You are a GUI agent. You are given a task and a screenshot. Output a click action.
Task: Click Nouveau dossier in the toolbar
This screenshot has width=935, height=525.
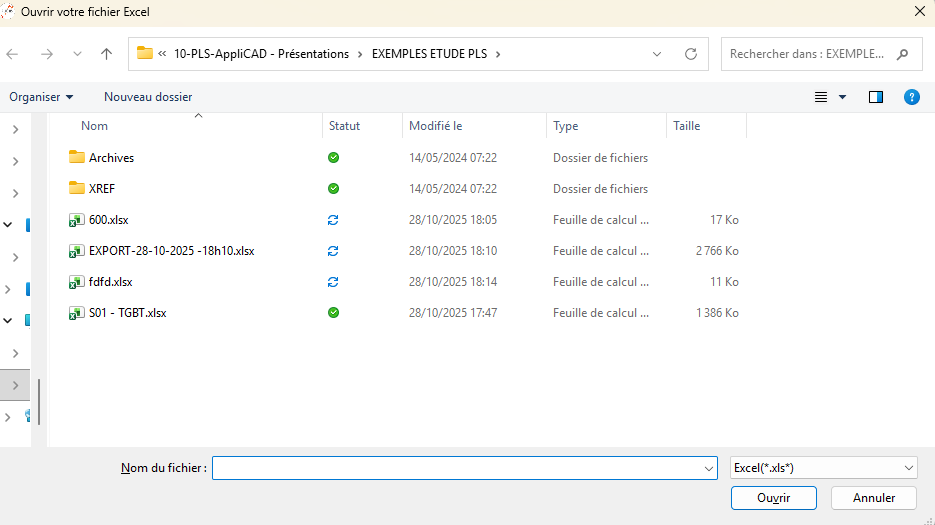click(148, 97)
